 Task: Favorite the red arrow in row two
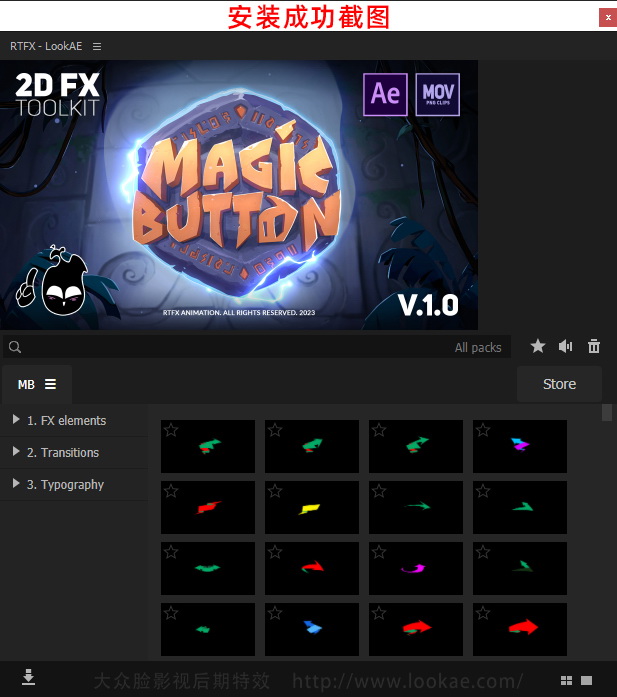(x=171, y=491)
